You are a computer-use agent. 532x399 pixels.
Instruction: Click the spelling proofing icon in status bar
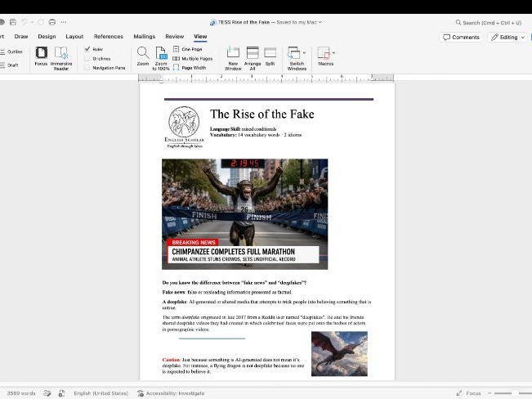[x=47, y=393]
